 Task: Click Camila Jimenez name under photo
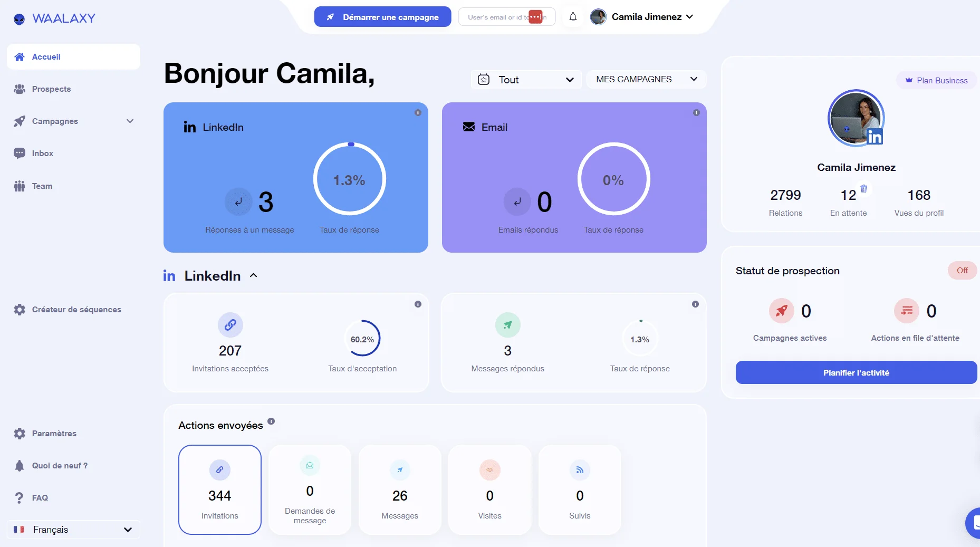856,167
